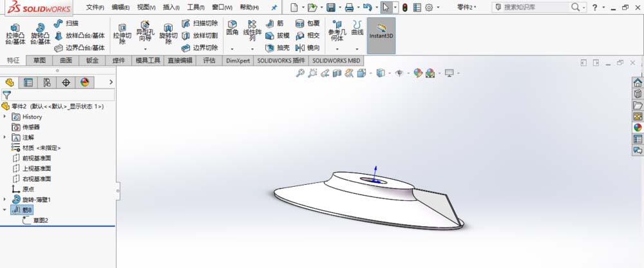Select the 旋转切除 revolved cut tool
The image size is (644, 268).
169,33
